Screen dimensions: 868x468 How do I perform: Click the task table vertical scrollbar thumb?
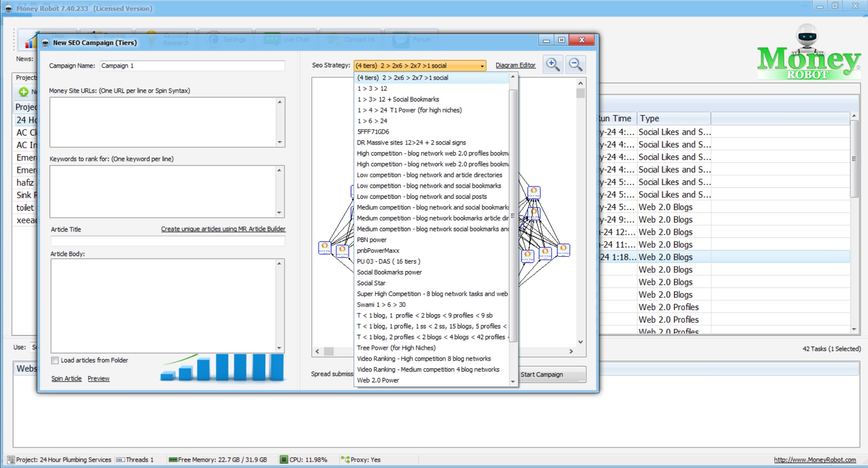click(854, 159)
